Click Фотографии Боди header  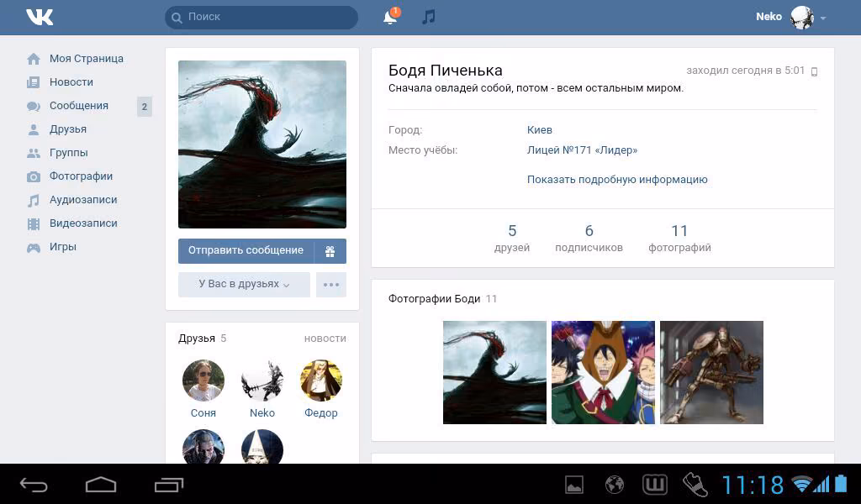click(x=434, y=299)
